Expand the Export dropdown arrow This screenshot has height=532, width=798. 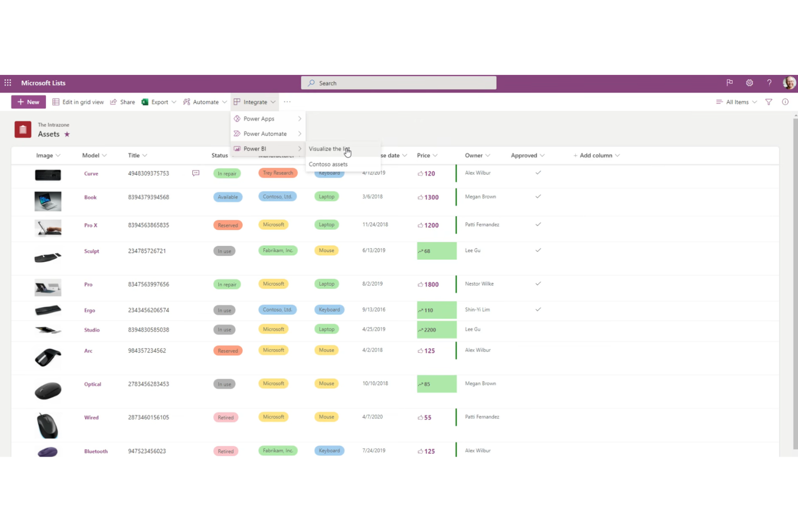point(174,102)
